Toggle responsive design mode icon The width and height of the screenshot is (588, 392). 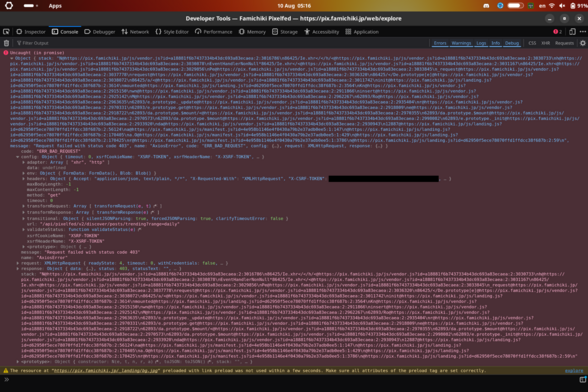[x=572, y=32]
